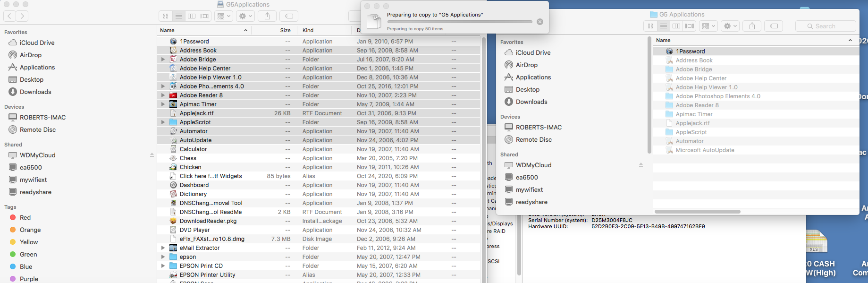The image size is (868, 283).
Task: Open action gear menu in G5 Applications window
Action: pyautogui.click(x=730, y=26)
